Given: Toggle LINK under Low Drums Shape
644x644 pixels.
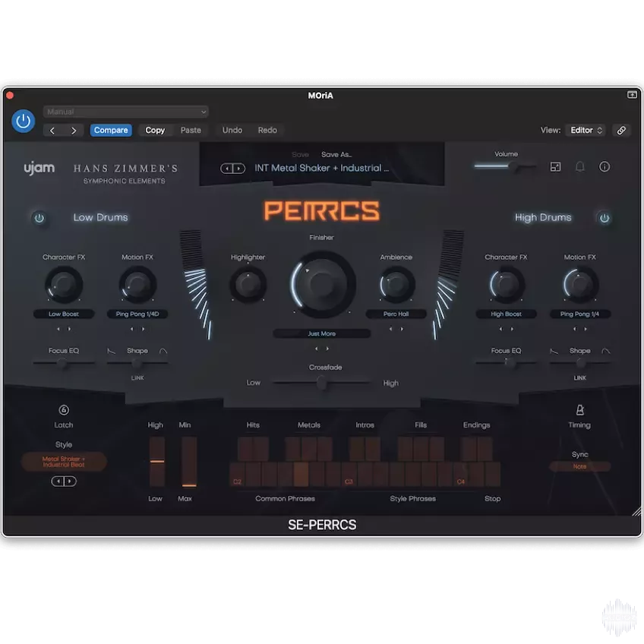Looking at the screenshot, I should click(137, 378).
